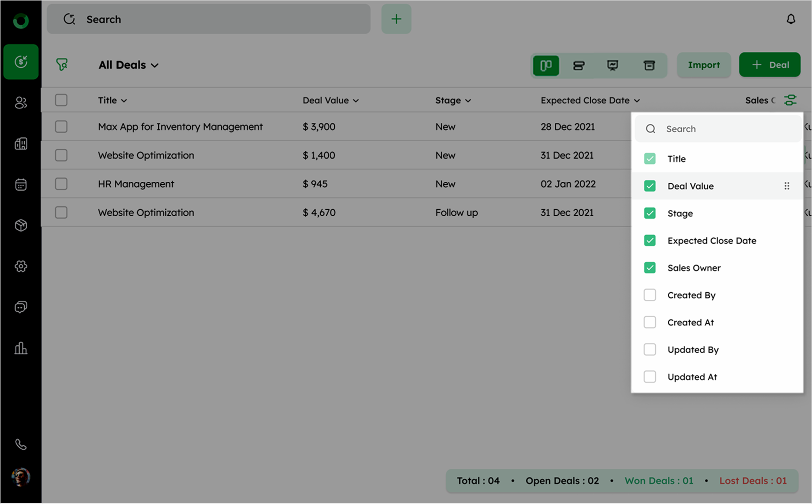812x504 pixels.
Task: Open the Calendar sidebar icon
Action: click(x=21, y=184)
